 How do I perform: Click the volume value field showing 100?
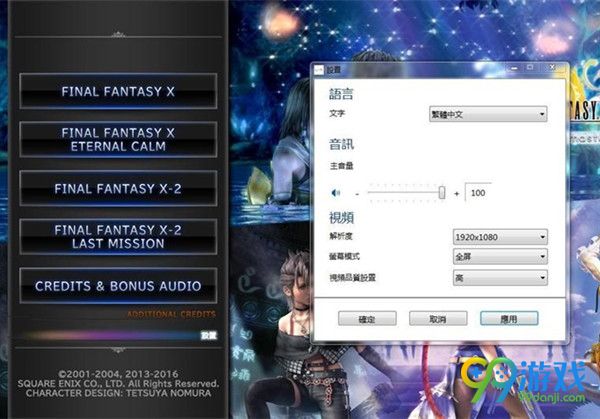[478, 192]
